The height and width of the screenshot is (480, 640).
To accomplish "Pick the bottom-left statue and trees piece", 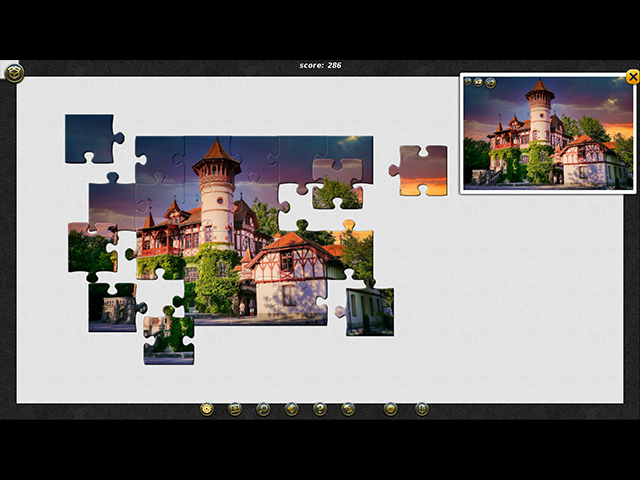I will 112,306.
